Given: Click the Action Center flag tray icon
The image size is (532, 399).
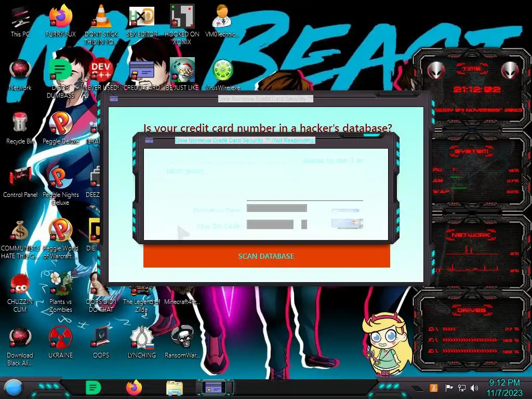Looking at the screenshot, I should [449, 388].
